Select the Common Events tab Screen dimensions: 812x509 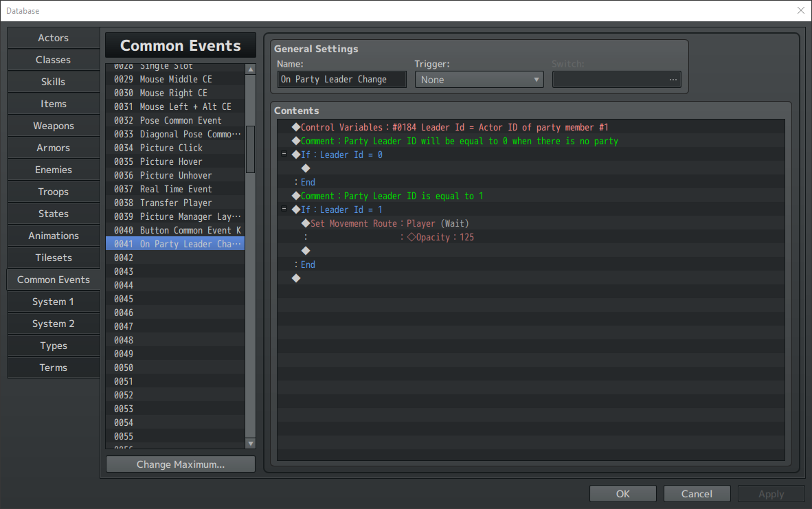pos(54,280)
